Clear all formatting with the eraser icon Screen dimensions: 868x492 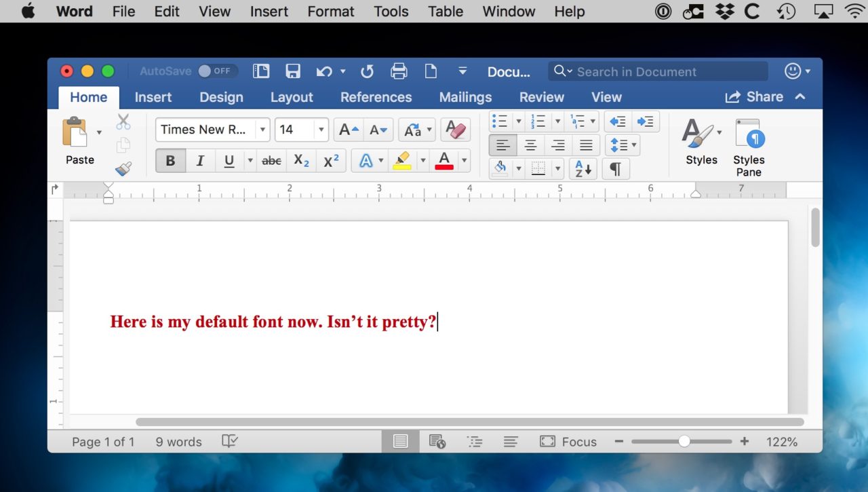[x=456, y=130]
